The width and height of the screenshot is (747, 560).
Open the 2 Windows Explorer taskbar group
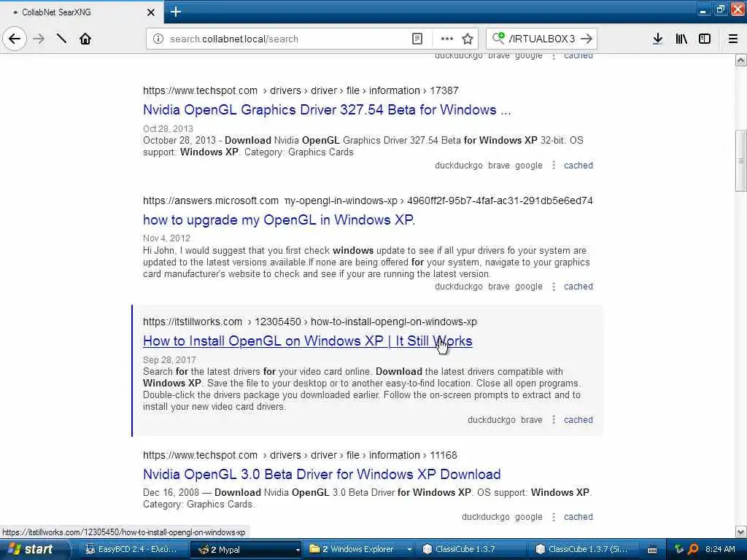tap(359, 549)
